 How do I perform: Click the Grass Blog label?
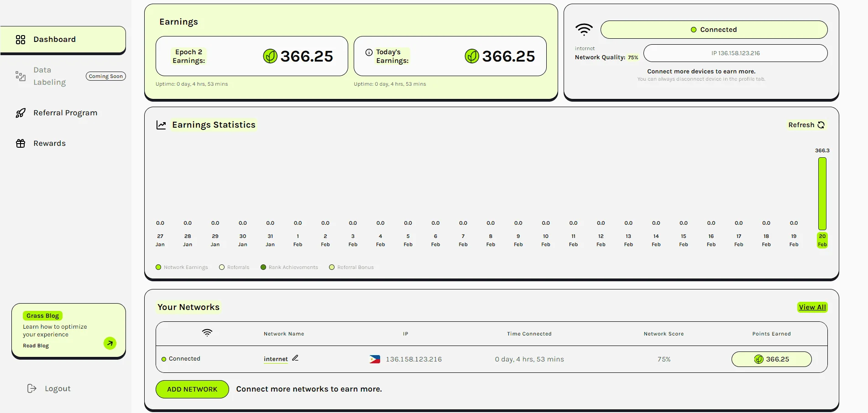pyautogui.click(x=42, y=315)
